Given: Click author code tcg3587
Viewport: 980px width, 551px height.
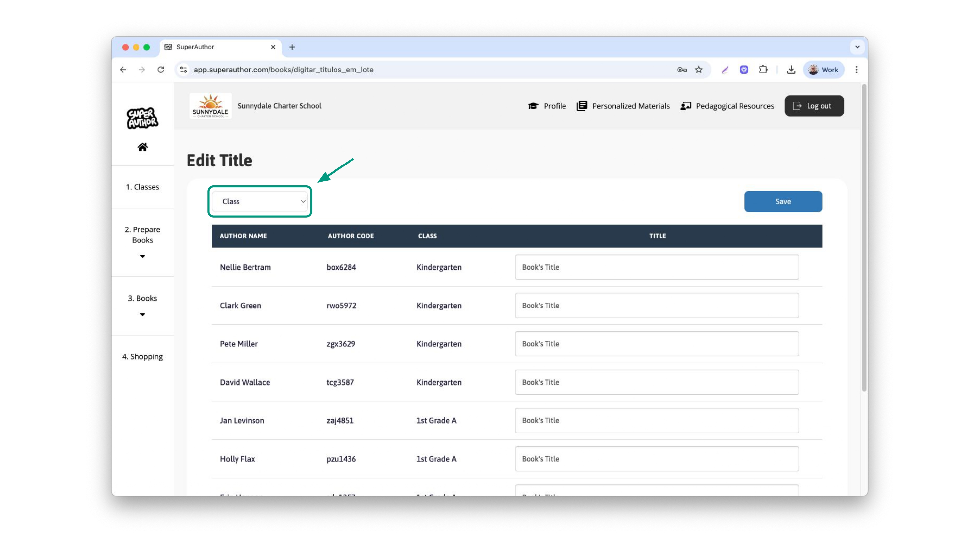Looking at the screenshot, I should 340,383.
